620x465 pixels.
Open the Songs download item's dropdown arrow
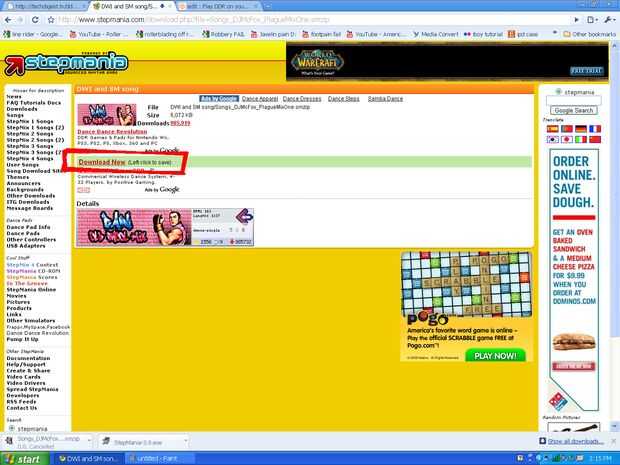pyautogui.click(x=89, y=440)
